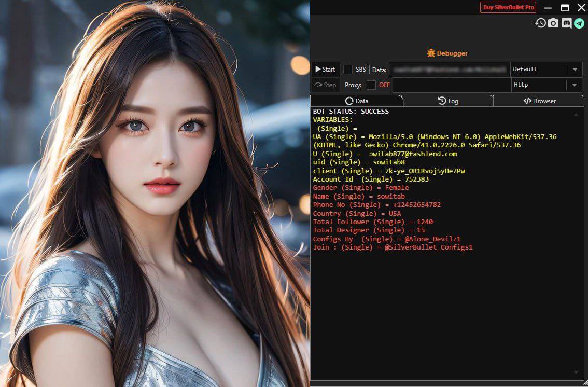Click the Account Id 752383 line
The image size is (588, 387).
[x=371, y=179]
